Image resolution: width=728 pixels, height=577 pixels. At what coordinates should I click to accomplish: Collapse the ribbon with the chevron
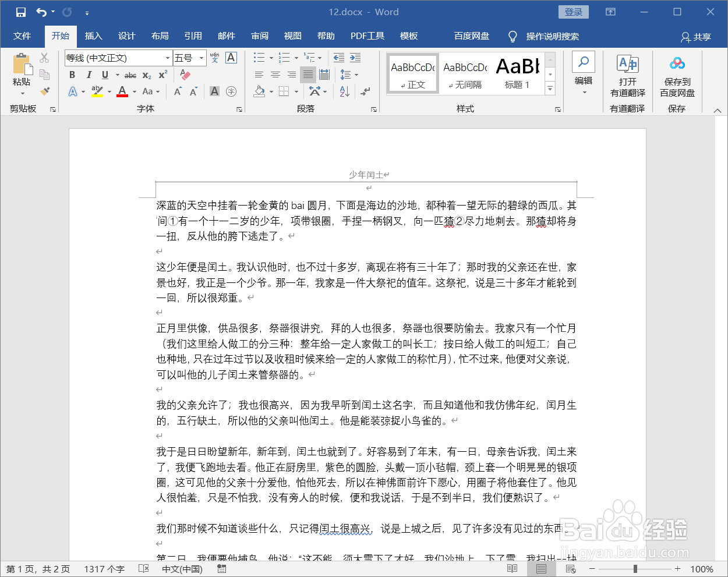click(x=718, y=110)
